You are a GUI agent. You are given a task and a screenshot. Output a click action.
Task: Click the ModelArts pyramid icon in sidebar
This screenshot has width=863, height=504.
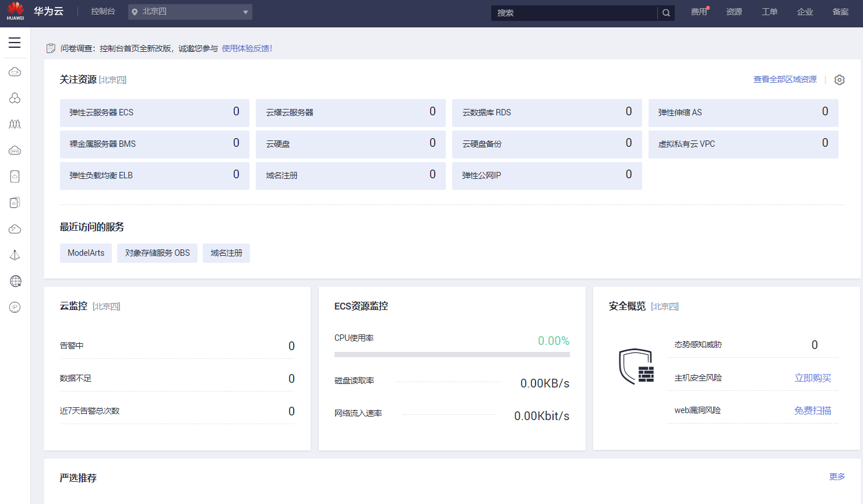[x=15, y=255]
